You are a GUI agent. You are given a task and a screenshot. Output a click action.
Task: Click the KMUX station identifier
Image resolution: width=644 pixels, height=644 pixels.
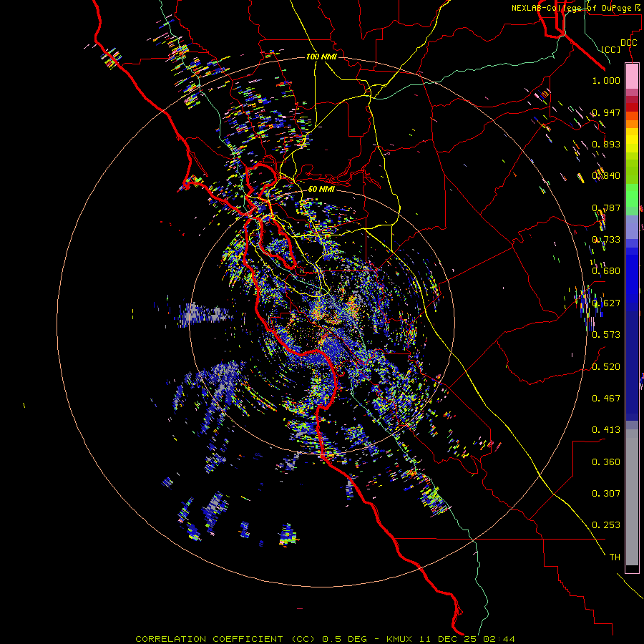click(400, 639)
